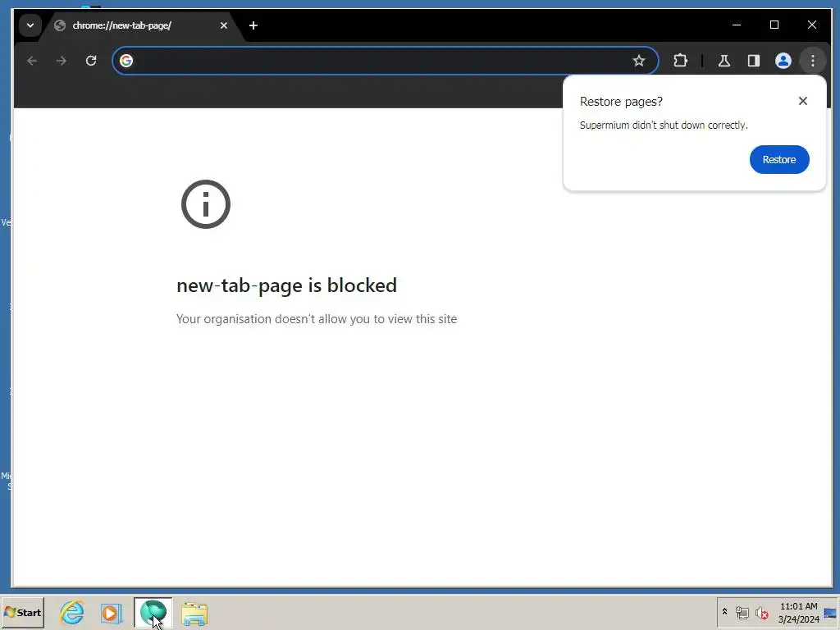840x630 pixels.
Task: Open the taskbar clock showing 11:01 AM
Action: (799, 613)
